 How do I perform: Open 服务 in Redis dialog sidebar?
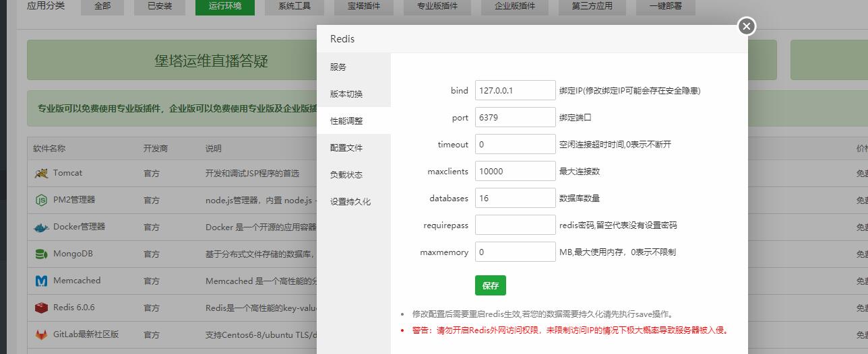click(354, 67)
